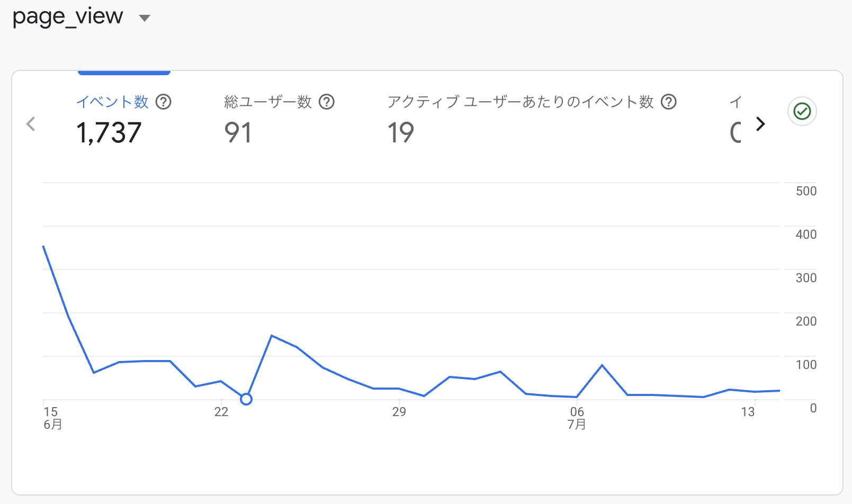Click the green checkmark status icon
The height and width of the screenshot is (504, 852).
tap(802, 111)
